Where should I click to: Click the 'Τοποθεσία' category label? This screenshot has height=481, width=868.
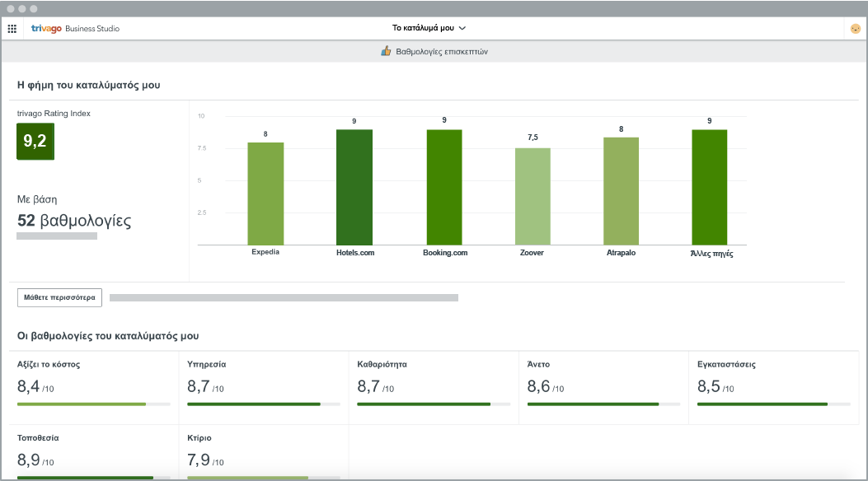(x=38, y=438)
